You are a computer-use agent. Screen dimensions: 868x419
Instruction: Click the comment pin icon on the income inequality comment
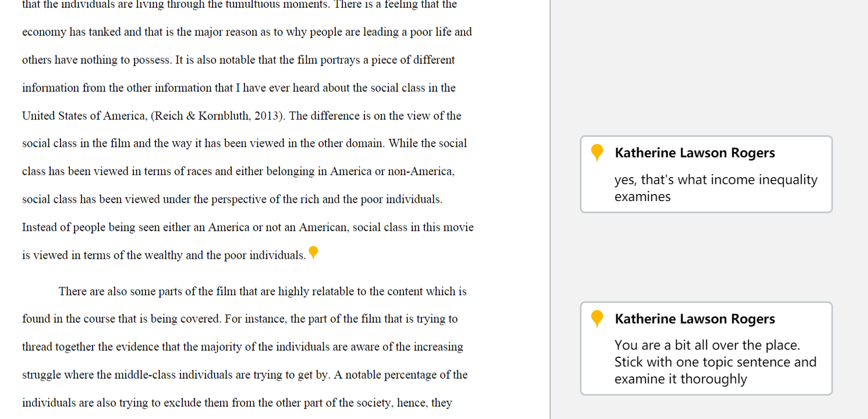tap(597, 153)
